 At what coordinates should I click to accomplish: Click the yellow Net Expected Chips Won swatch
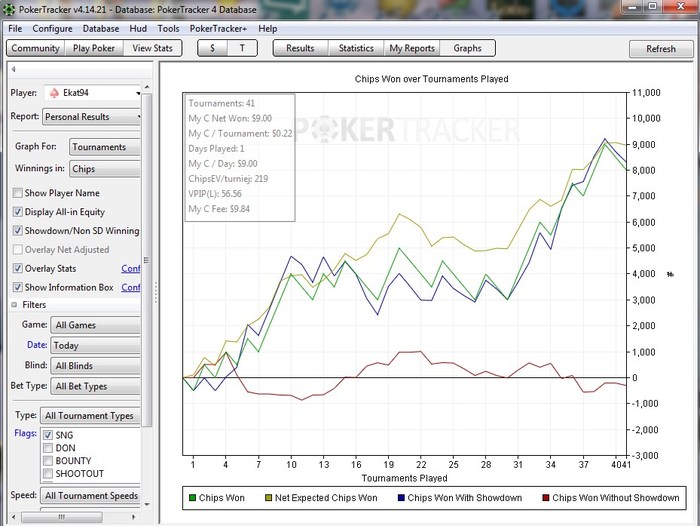coord(268,497)
